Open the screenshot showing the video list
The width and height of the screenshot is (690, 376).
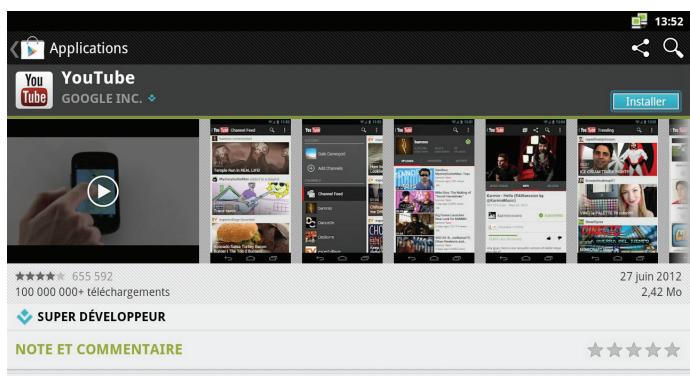434,191
